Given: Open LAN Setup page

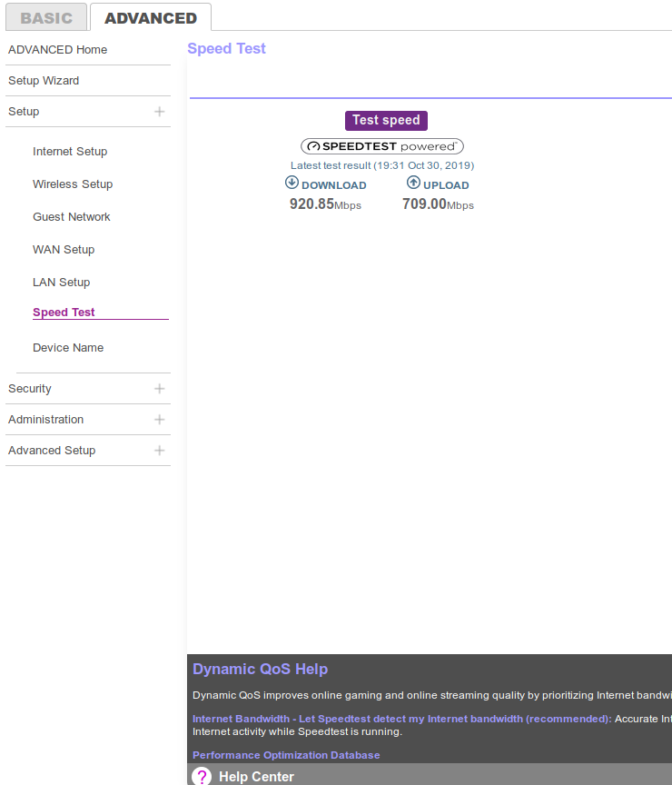Looking at the screenshot, I should 61,283.
